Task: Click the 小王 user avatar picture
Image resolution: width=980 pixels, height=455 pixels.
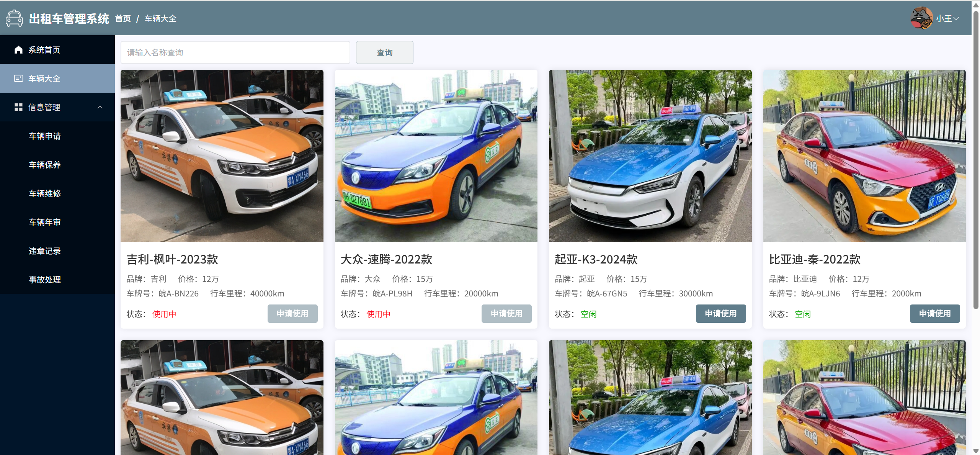Action: pyautogui.click(x=921, y=18)
